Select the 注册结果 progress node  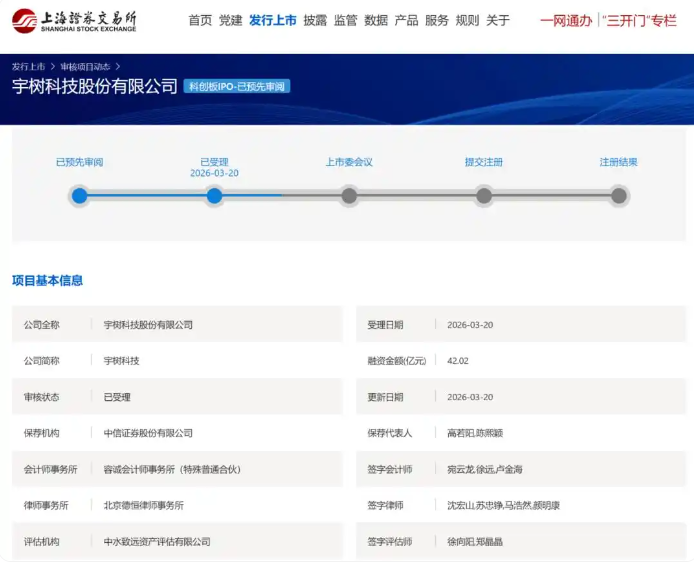619,196
